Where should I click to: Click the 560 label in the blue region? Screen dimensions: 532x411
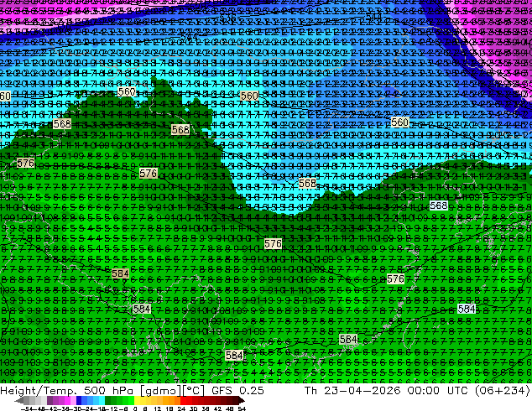pyautogui.click(x=399, y=122)
